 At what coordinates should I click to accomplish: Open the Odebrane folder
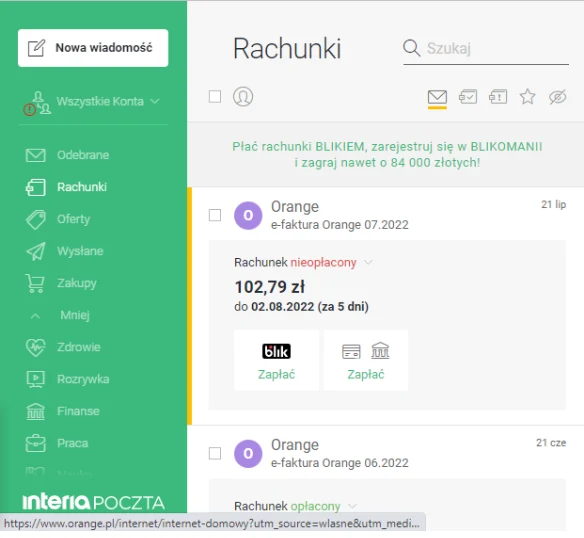[x=83, y=155]
